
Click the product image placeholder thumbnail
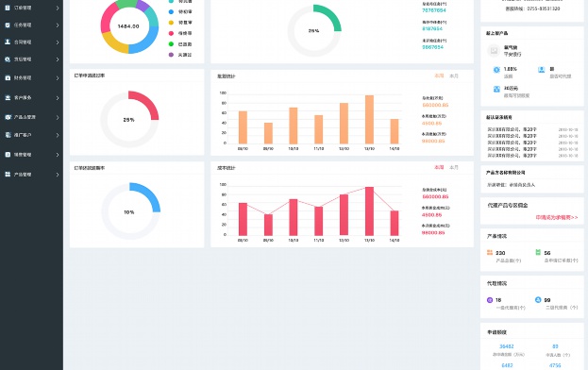494,50
